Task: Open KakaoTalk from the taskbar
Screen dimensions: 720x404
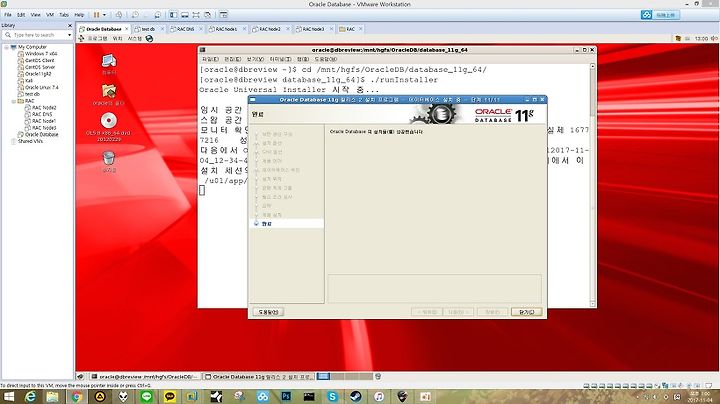Action: (170, 396)
